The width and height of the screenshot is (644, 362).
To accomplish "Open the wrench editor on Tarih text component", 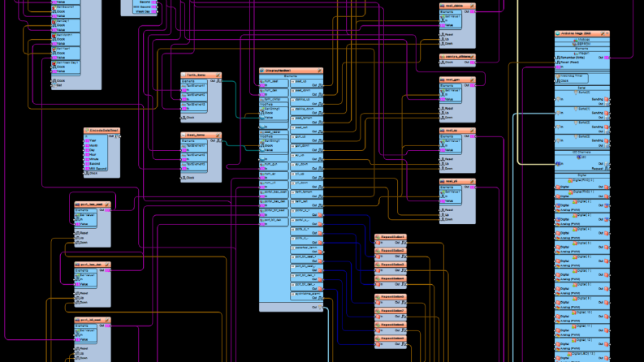I will (218, 75).
